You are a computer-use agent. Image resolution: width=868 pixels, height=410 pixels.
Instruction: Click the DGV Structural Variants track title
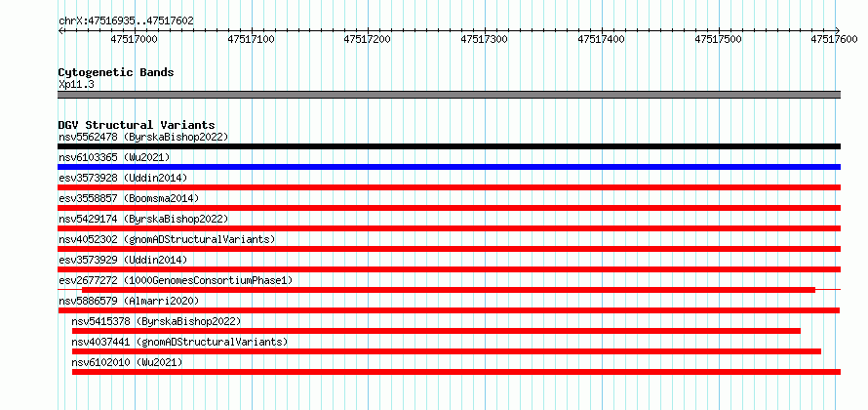click(137, 125)
